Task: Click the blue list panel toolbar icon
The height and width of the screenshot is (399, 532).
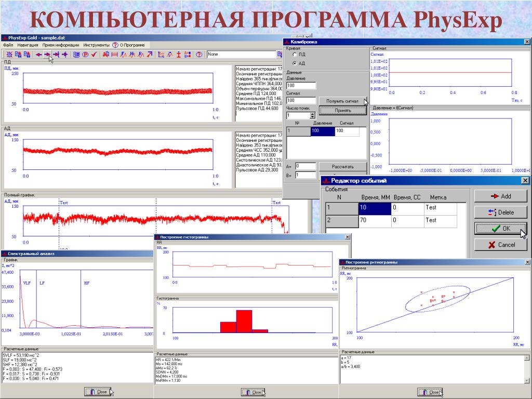Action: tap(76, 54)
